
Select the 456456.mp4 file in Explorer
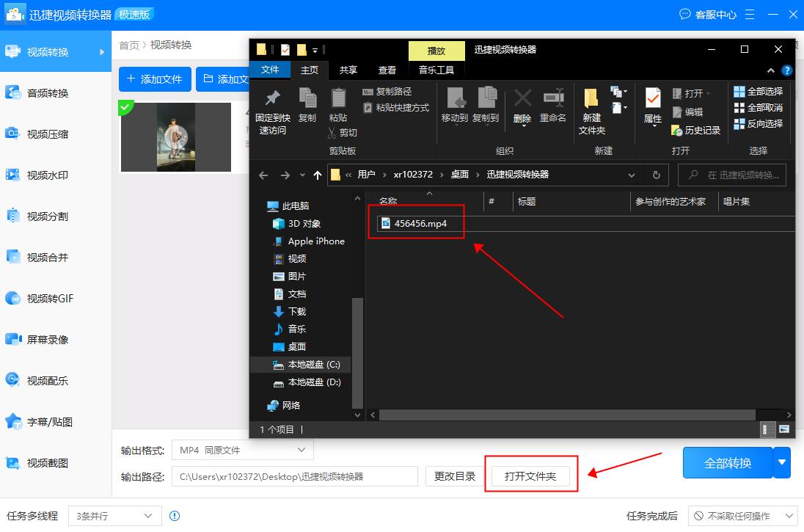tap(422, 223)
